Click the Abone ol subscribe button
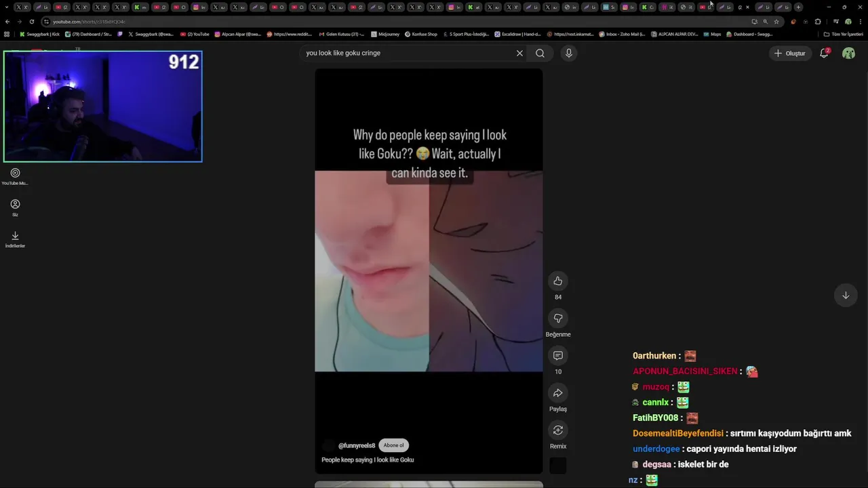 point(393,445)
